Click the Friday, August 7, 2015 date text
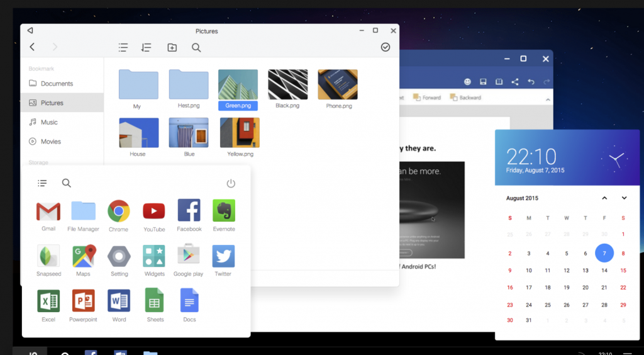Screen dimensions: 644x355 (x=535, y=170)
